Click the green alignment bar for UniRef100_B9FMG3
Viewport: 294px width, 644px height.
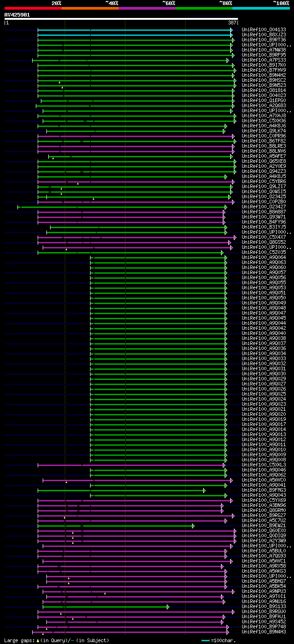[121, 490]
